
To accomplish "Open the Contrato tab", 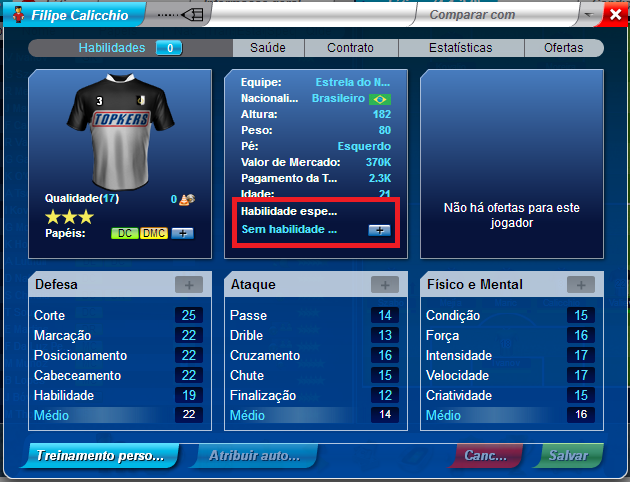I will (351, 48).
